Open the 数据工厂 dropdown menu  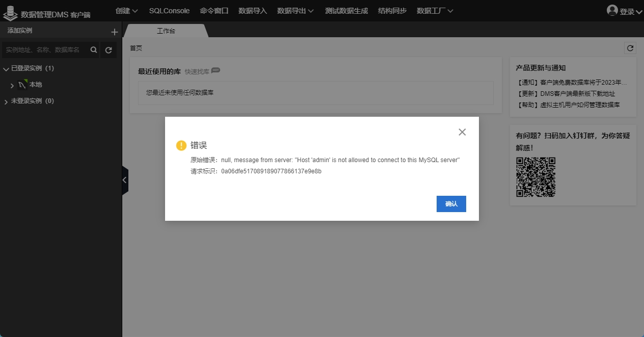click(435, 11)
